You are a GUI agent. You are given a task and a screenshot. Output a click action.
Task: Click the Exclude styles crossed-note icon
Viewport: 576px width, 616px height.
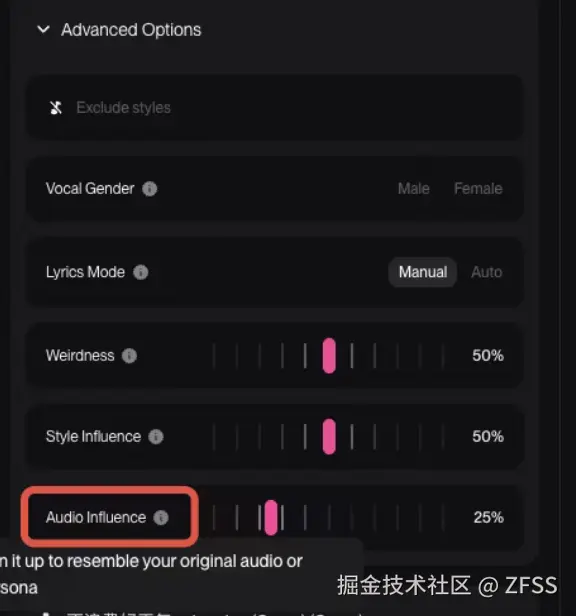56,107
